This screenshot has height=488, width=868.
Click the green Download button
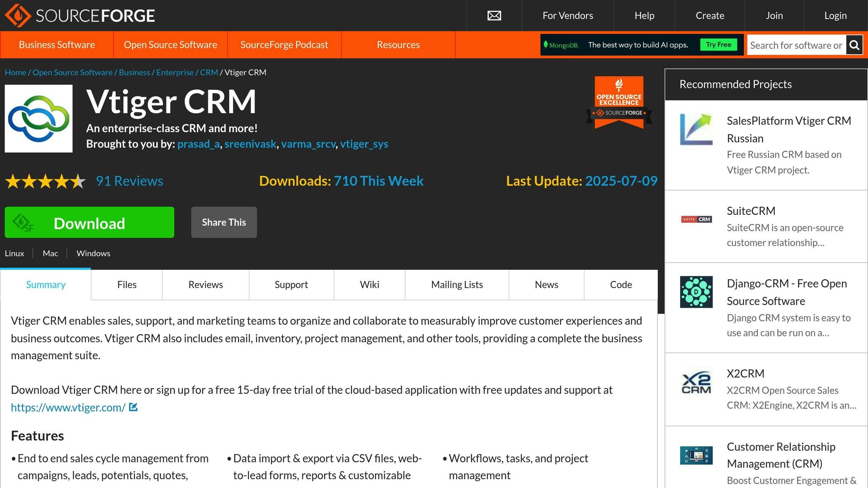tap(89, 222)
